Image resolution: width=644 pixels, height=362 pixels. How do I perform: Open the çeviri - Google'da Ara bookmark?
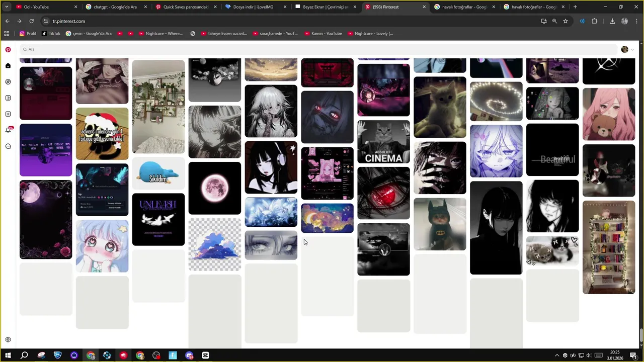point(89,34)
